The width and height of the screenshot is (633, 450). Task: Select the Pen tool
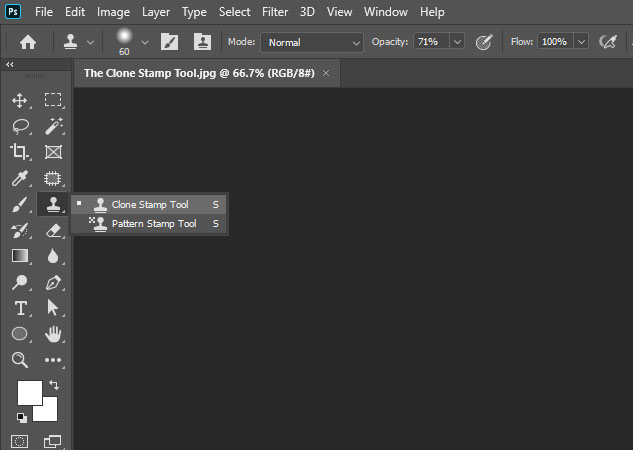tap(53, 283)
